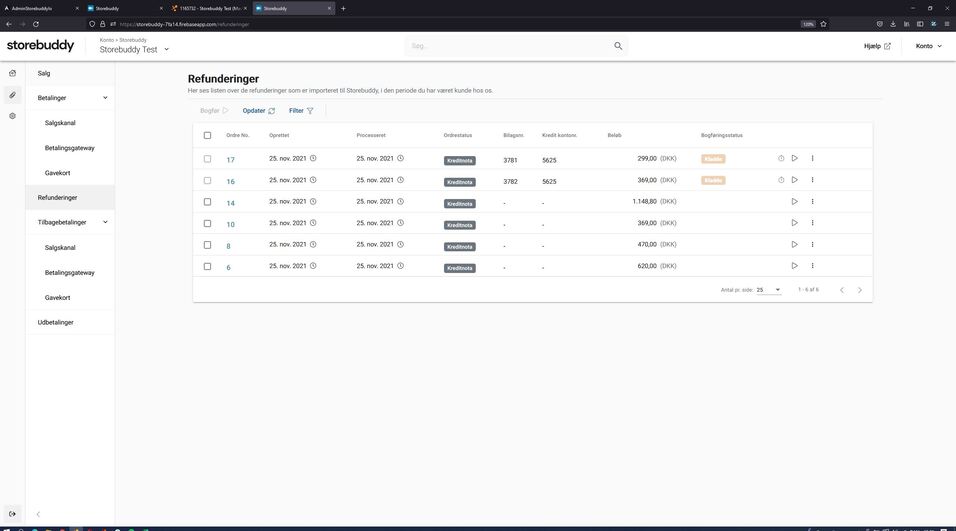This screenshot has height=531, width=956.
Task: Click the paperclip icon in left rail
Action: 12,95
